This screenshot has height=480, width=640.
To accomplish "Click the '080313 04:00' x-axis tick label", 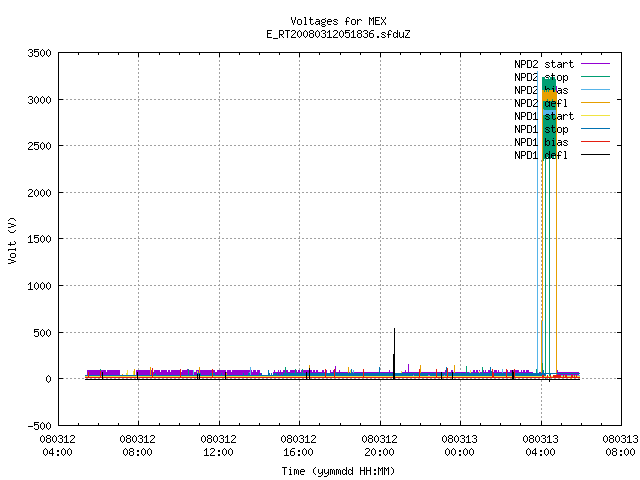I will [x=540, y=446].
